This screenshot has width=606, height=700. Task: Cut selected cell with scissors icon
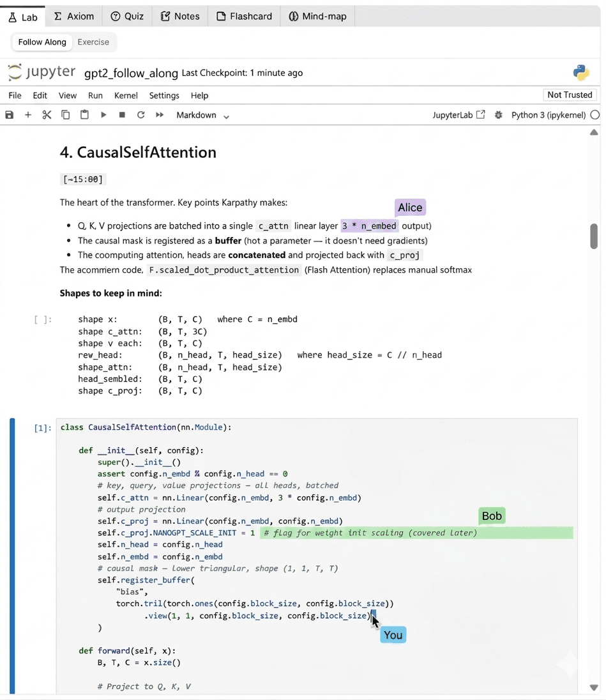pos(47,115)
